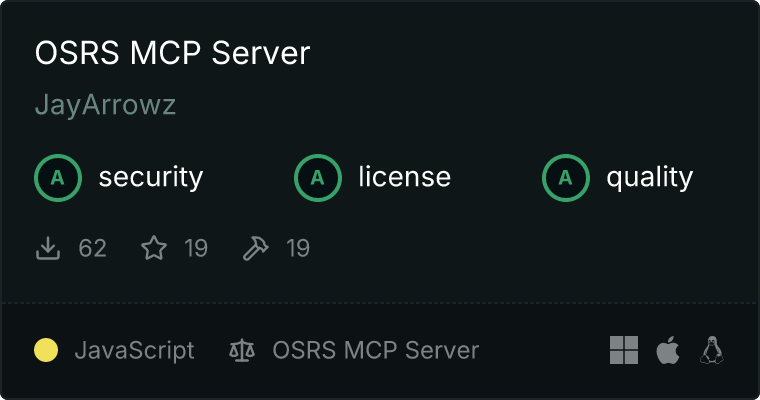Open the OSRS MCP Server license text in footer

point(375,351)
